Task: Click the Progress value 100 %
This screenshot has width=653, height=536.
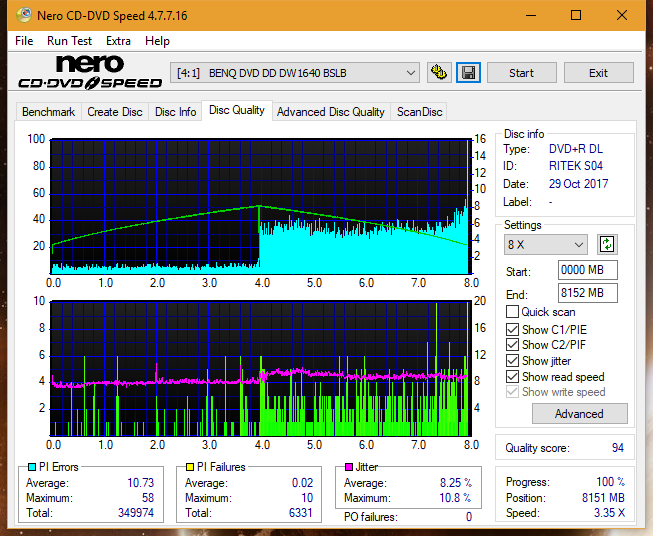Action: 610,482
